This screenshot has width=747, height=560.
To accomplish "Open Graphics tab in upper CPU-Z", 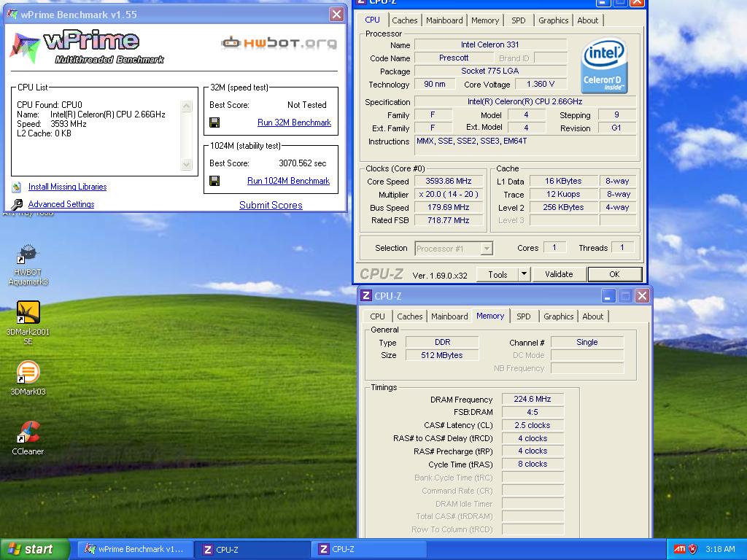I will coord(553,20).
